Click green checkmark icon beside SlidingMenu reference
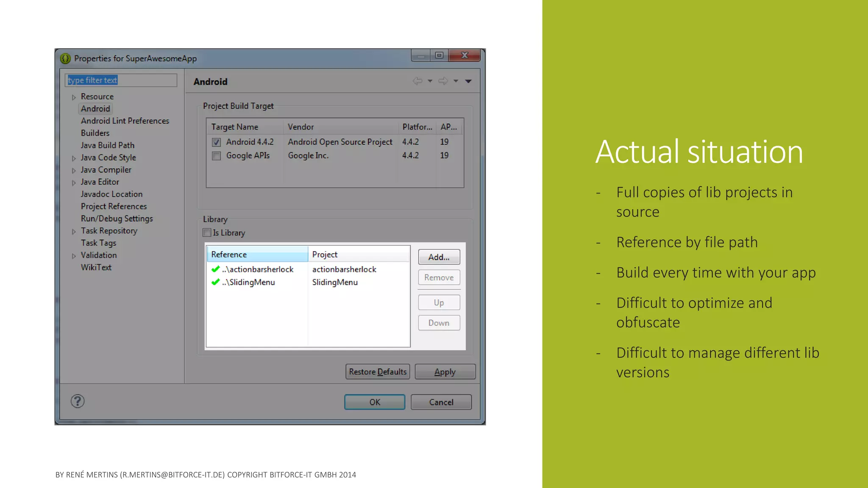Viewport: 868px width, 488px height. click(215, 282)
